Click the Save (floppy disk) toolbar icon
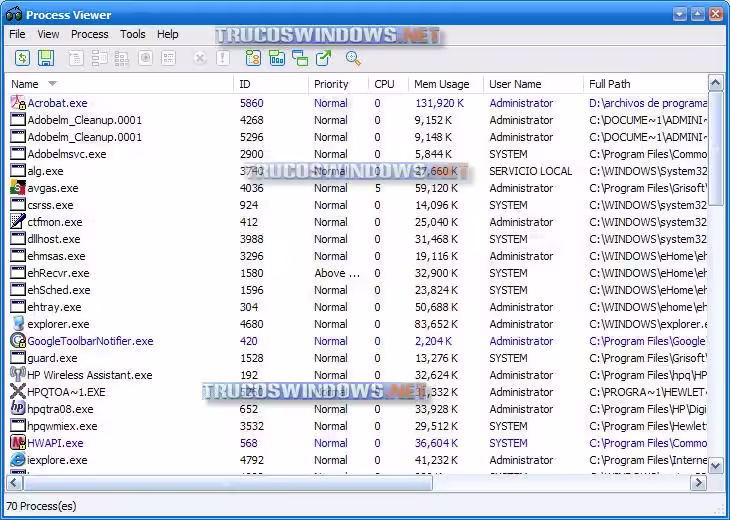This screenshot has height=520, width=730. (46, 58)
